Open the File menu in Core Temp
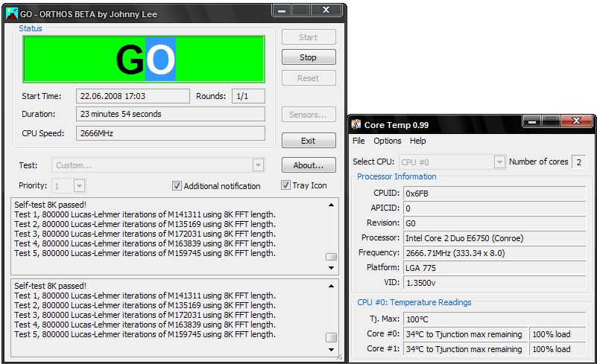Screen dimensions: 597x364 point(358,141)
